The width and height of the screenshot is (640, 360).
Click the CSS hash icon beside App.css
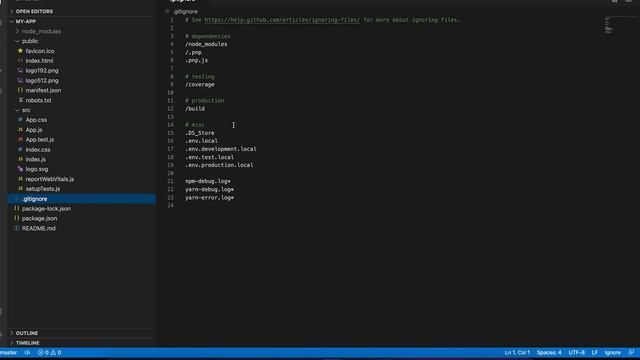pos(20,120)
